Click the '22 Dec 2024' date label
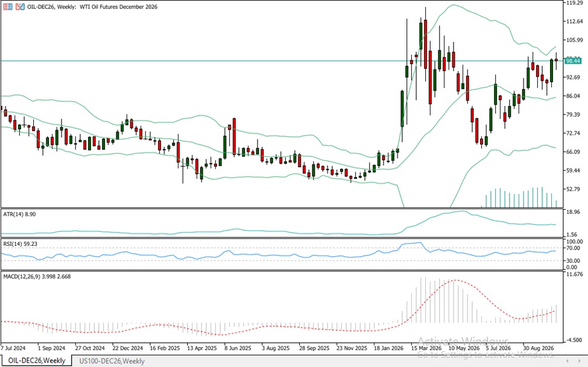The image size is (588, 367). click(x=127, y=348)
